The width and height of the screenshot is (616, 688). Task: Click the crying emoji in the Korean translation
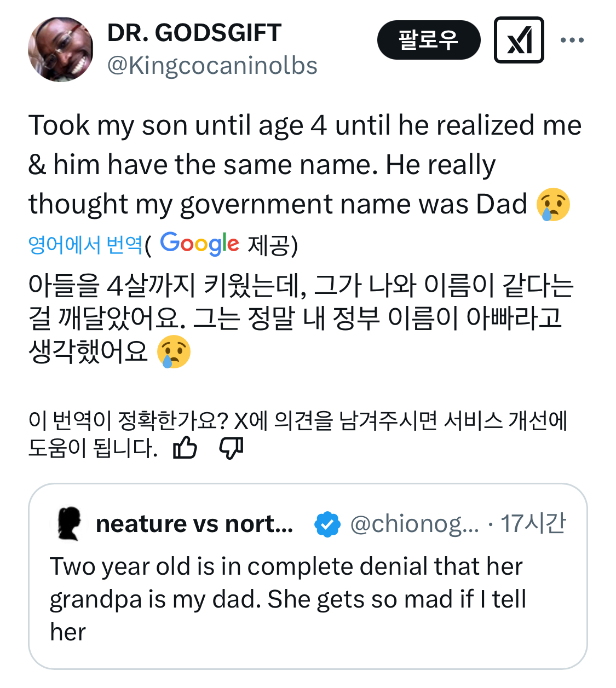[x=174, y=351]
